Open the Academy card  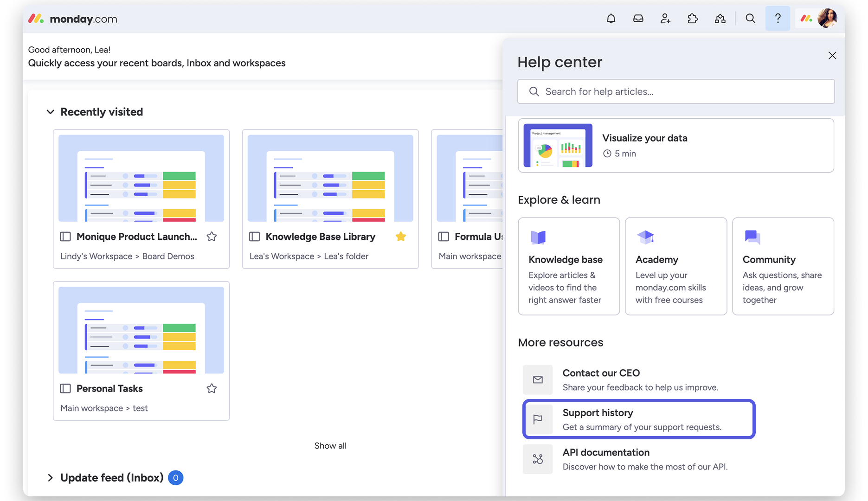676,266
